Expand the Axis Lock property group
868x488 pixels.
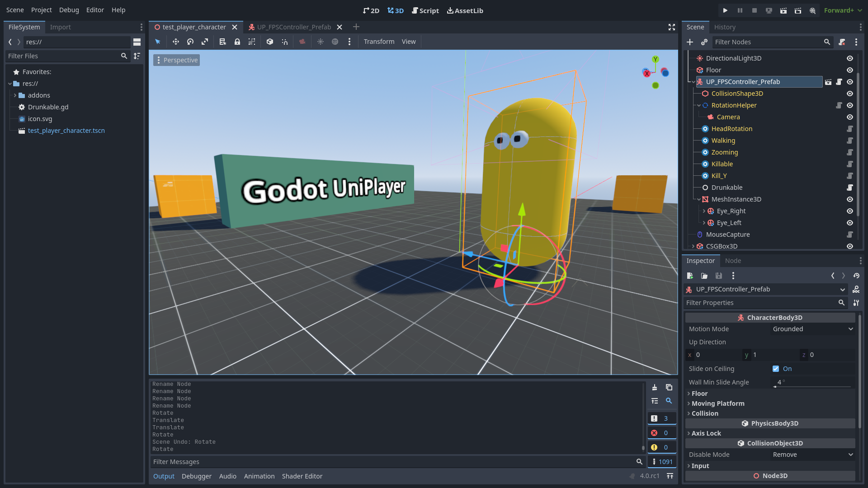click(x=770, y=433)
